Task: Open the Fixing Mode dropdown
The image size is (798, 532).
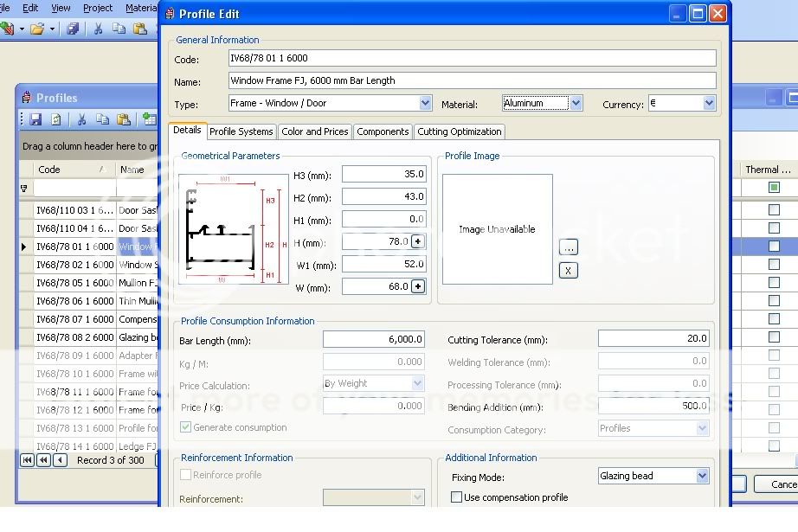Action: pyautogui.click(x=702, y=476)
